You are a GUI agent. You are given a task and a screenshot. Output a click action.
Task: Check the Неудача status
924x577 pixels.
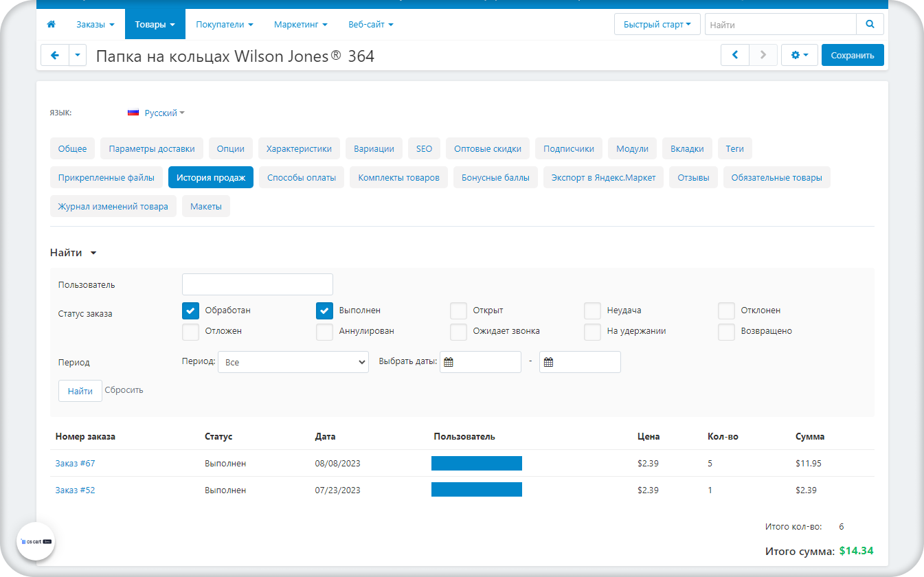click(592, 310)
